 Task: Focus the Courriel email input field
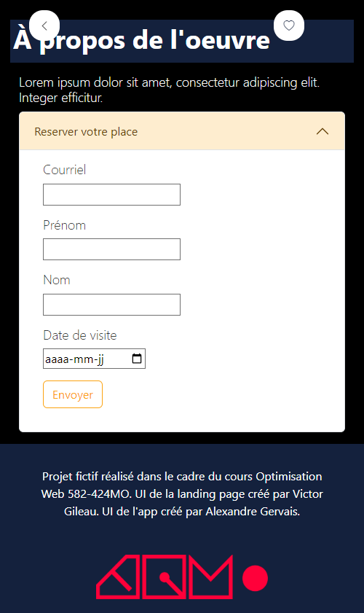point(111,195)
